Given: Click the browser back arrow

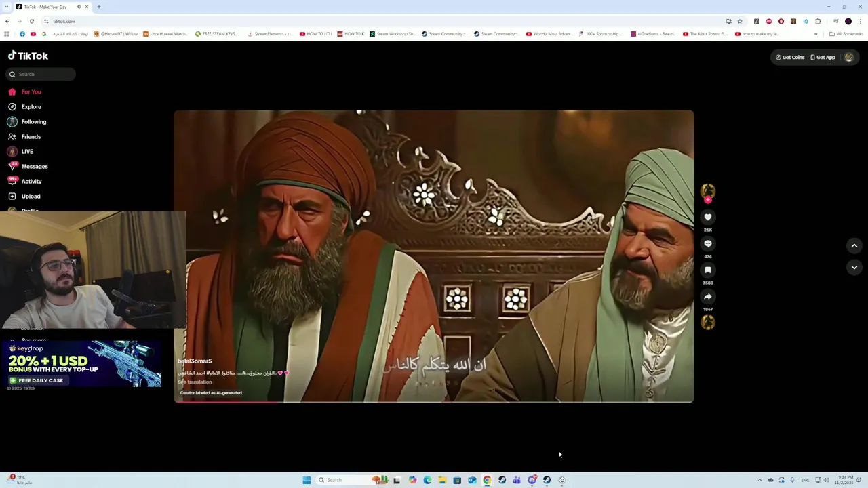Looking at the screenshot, I should [7, 21].
